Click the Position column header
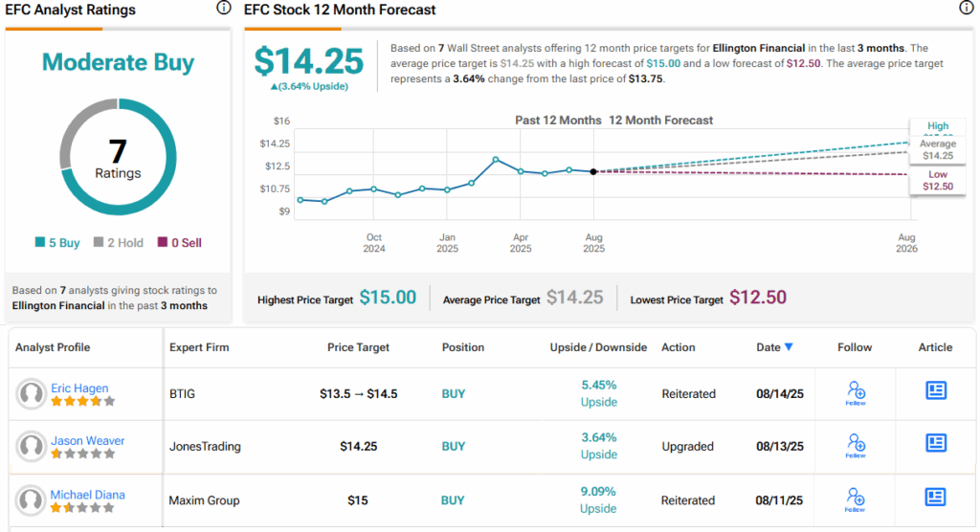This screenshot has width=980, height=532. (463, 347)
